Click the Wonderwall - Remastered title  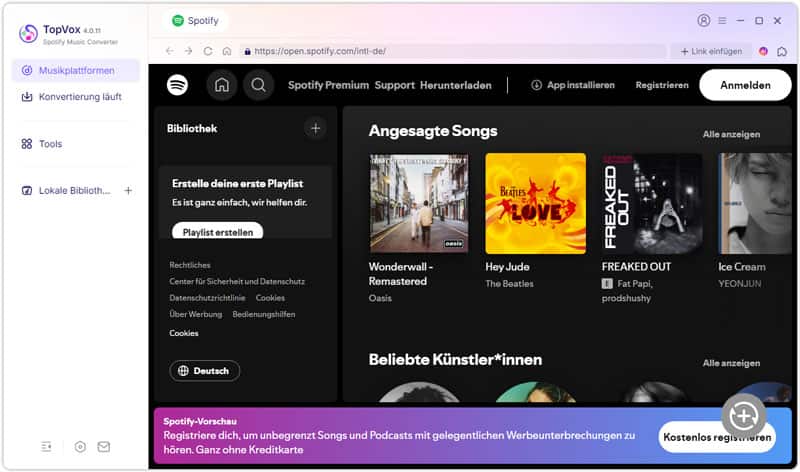point(401,274)
